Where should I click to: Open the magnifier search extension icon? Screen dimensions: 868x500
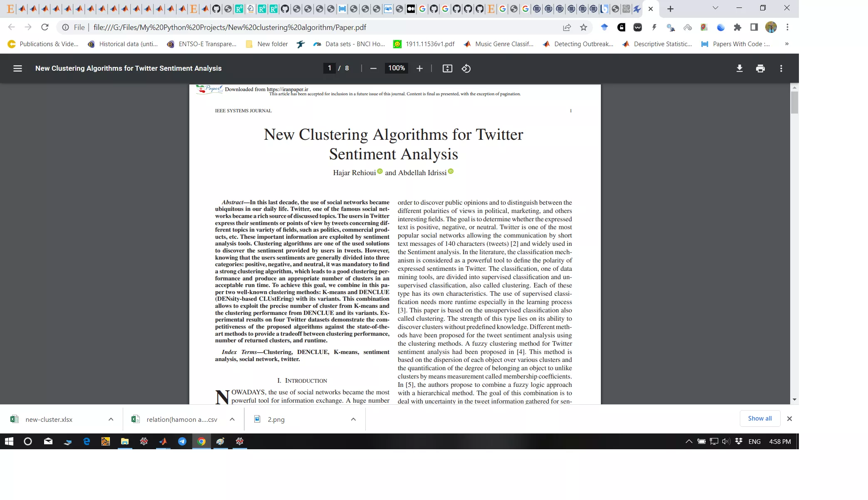[670, 27]
